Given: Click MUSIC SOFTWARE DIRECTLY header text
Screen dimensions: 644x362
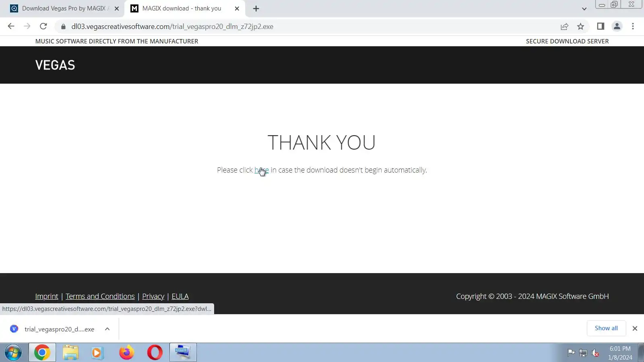Looking at the screenshot, I should 117,41.
